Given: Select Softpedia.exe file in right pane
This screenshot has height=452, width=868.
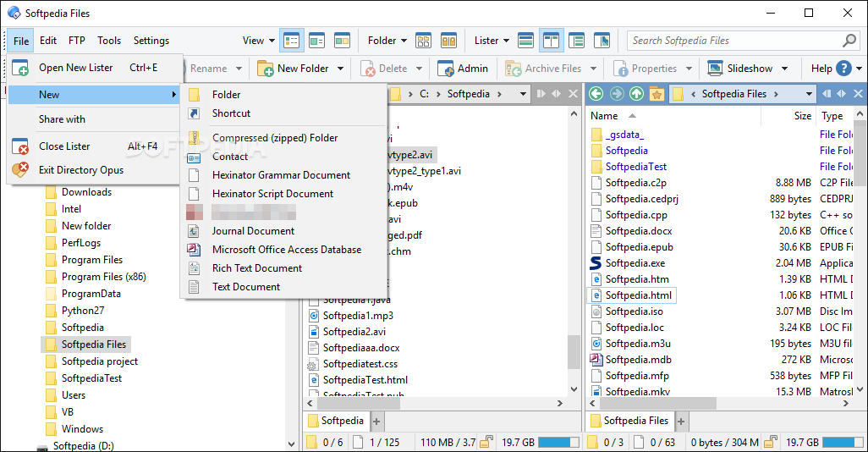Looking at the screenshot, I should [x=635, y=263].
